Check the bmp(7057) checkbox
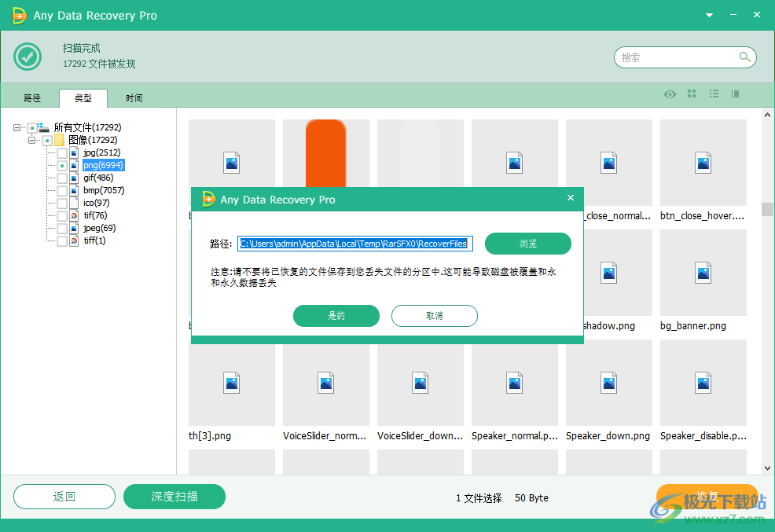Screen dimensions: 775x532 [62, 191]
